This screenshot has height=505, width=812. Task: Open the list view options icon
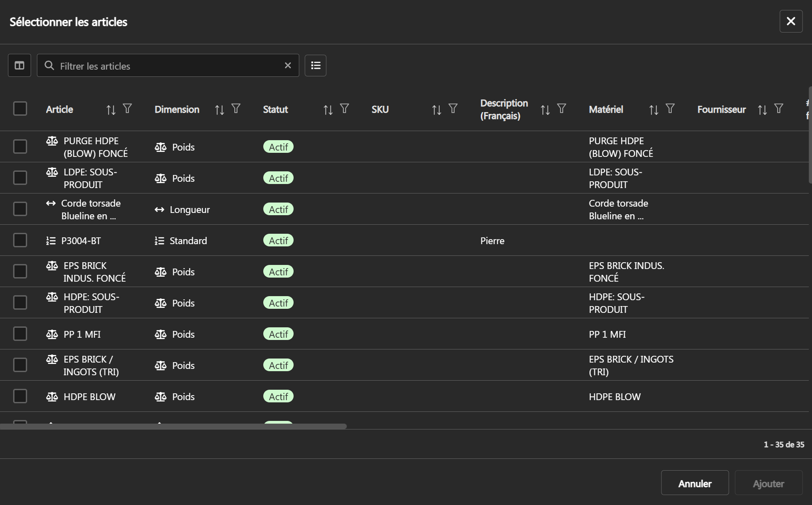point(315,66)
